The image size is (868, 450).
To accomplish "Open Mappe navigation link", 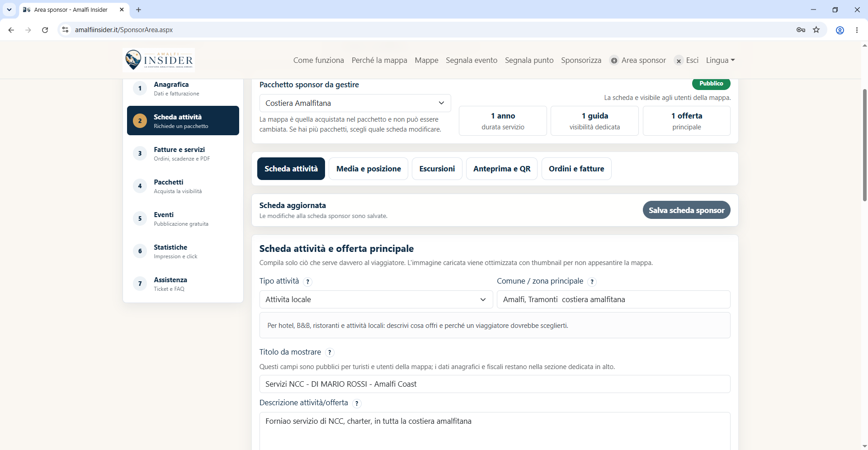I will [x=427, y=60].
